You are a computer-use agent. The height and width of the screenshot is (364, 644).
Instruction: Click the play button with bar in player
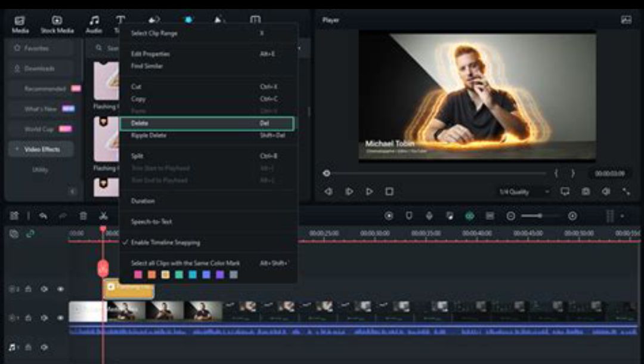pos(349,192)
